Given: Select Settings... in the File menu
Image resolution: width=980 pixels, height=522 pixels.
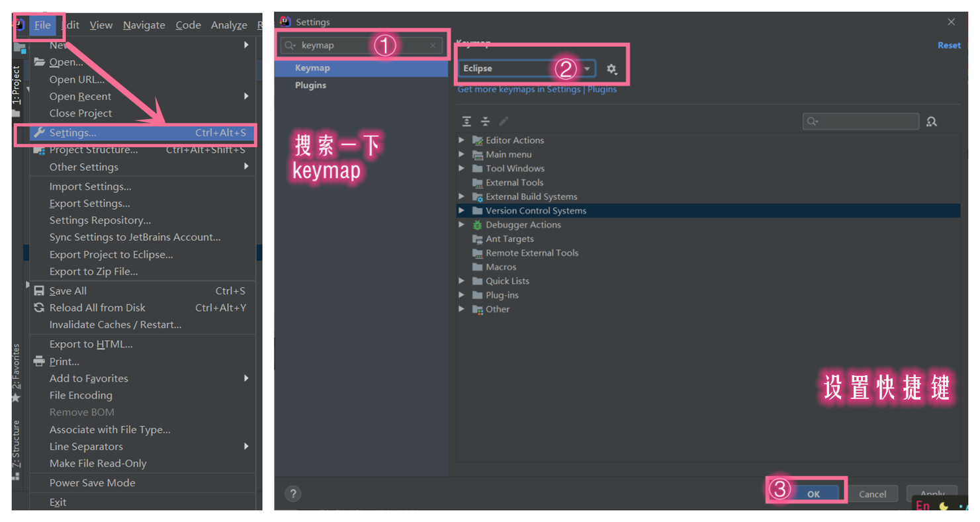Looking at the screenshot, I should pos(143,133).
